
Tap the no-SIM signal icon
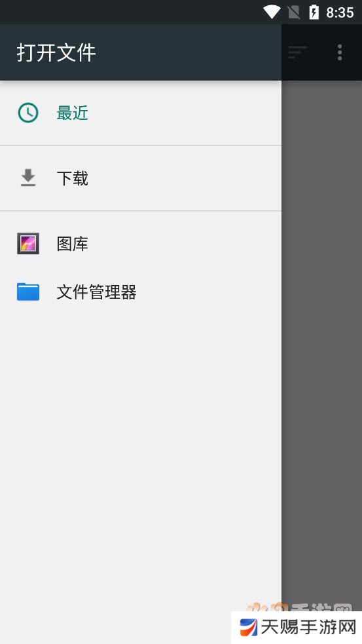(294, 12)
